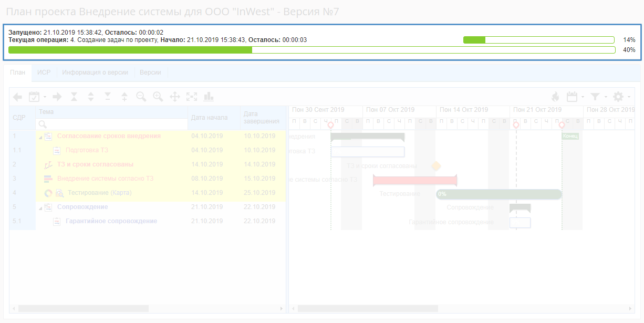Click the collapse level (arrow with minus) icon
The image size is (644, 323).
[x=108, y=97]
